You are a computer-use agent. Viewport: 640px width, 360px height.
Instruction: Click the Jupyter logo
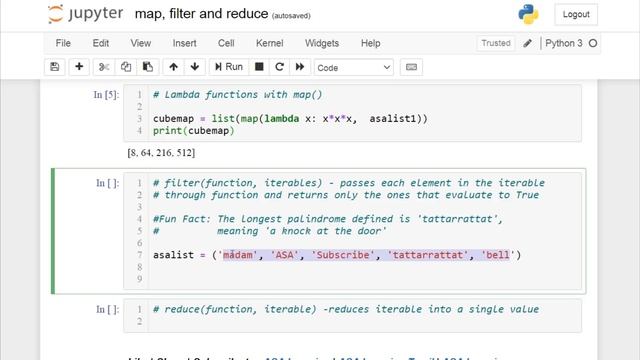tap(85, 14)
